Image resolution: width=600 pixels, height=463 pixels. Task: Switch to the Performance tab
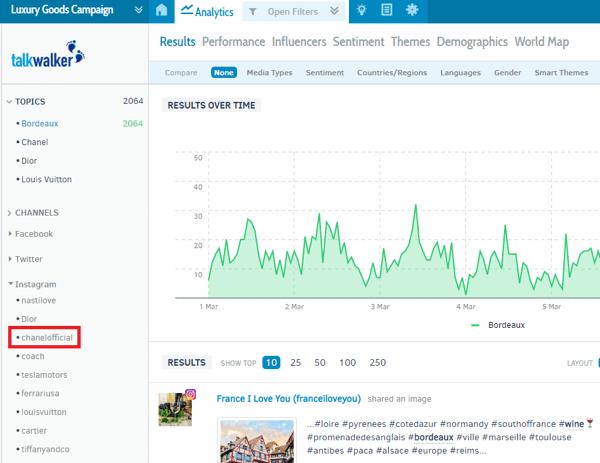tap(233, 42)
